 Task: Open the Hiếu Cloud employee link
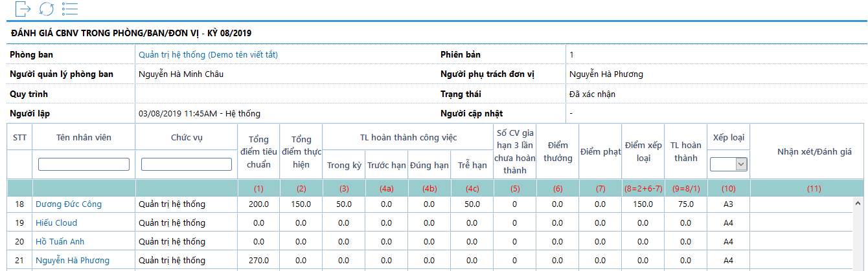click(56, 223)
